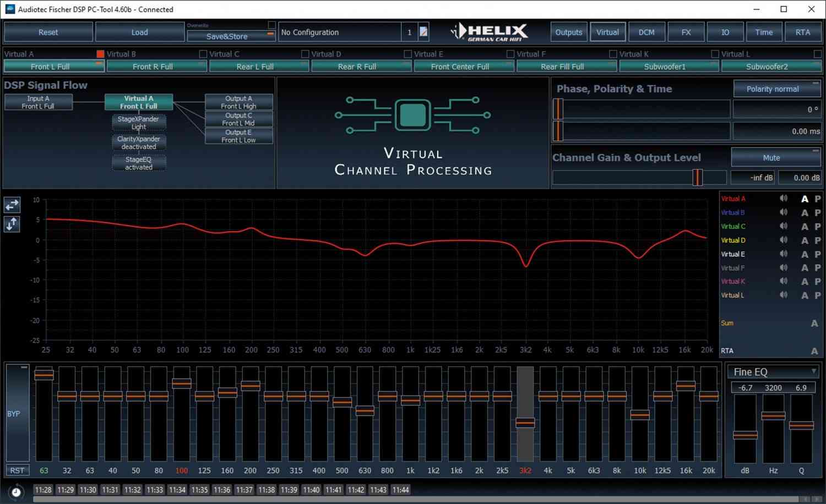826x504 pixels.
Task: Select the 11:44 history timestamp
Action: tap(400, 490)
